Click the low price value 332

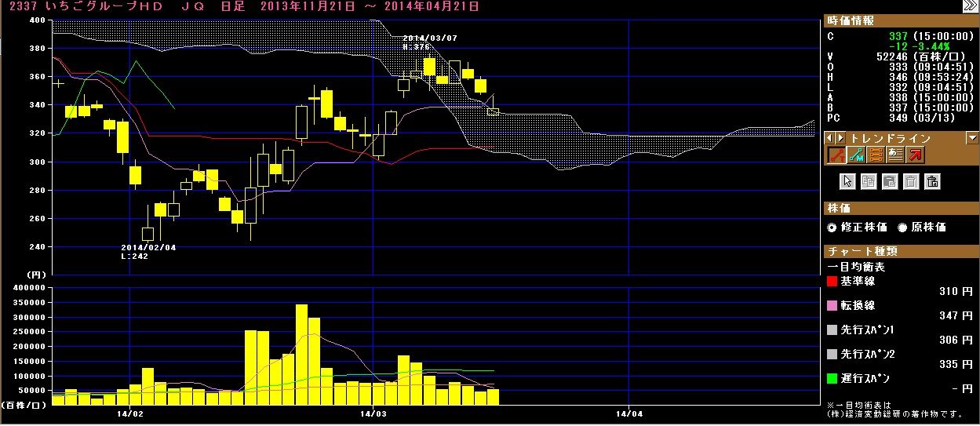coord(898,87)
